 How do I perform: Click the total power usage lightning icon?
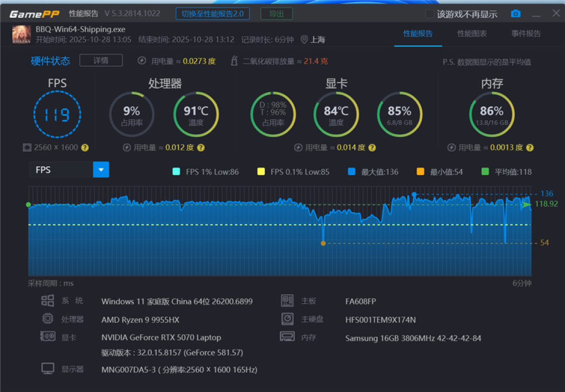142,61
